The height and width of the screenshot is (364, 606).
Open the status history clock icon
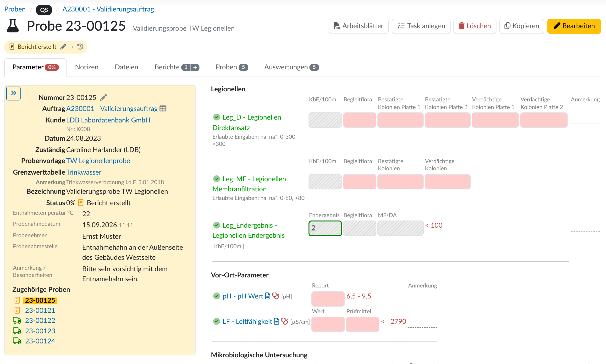pyautogui.click(x=80, y=47)
